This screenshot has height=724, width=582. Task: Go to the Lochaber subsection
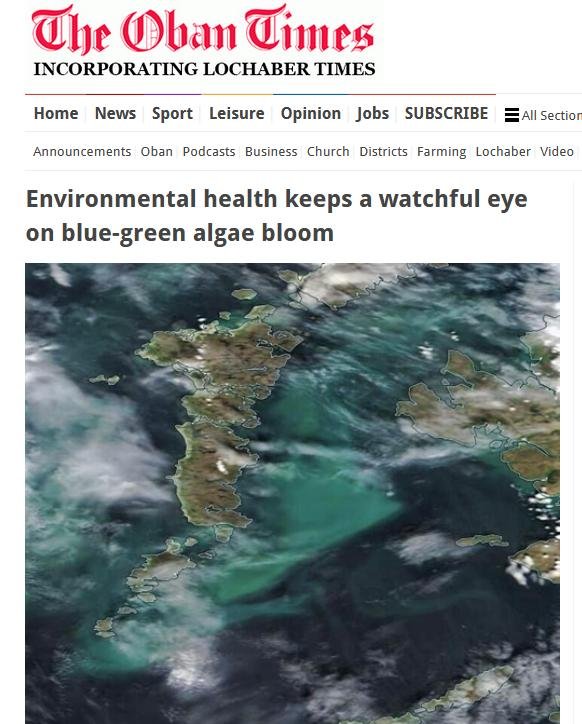point(503,152)
